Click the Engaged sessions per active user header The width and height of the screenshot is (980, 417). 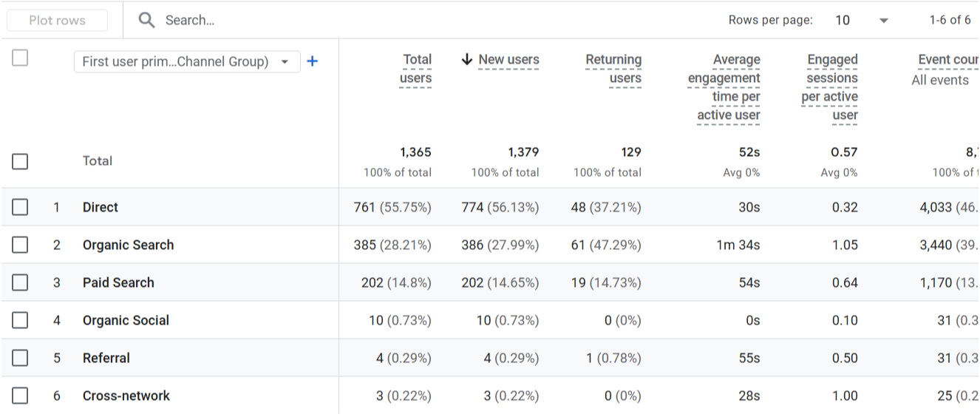tap(830, 87)
